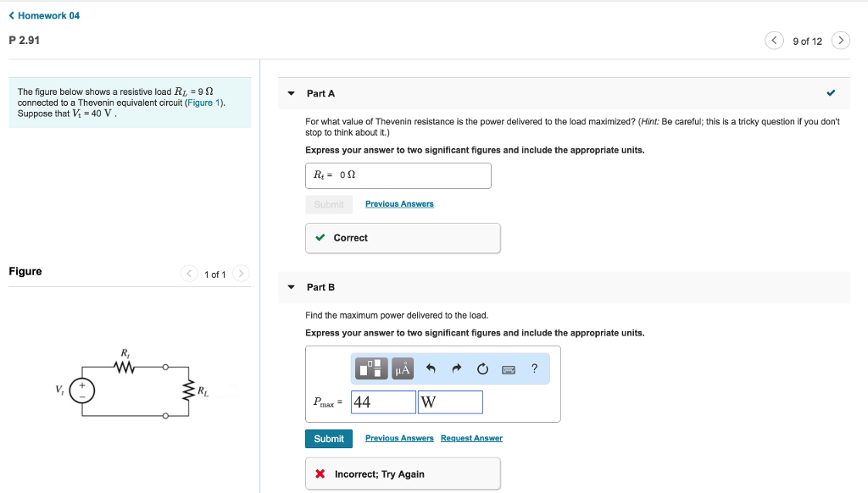Show the keyboard shortcuts icon

(x=509, y=368)
